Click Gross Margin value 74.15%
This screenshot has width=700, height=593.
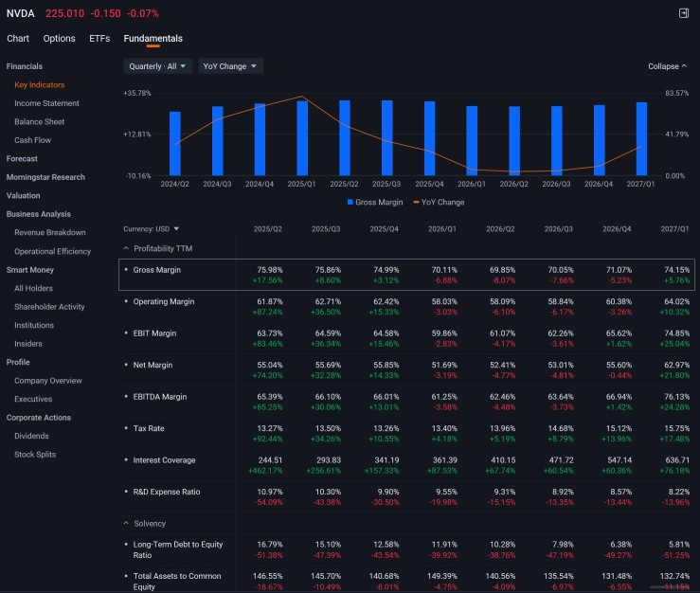tap(676, 270)
